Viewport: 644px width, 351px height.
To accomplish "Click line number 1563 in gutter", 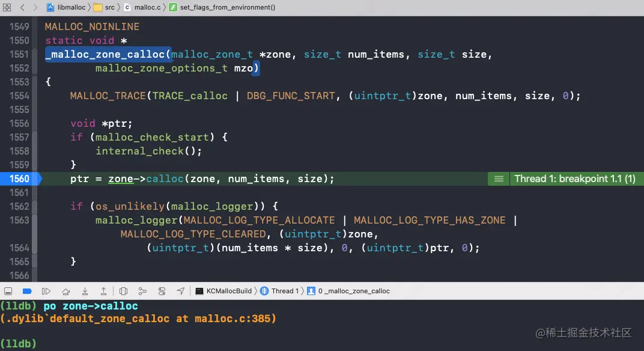I will pos(19,221).
